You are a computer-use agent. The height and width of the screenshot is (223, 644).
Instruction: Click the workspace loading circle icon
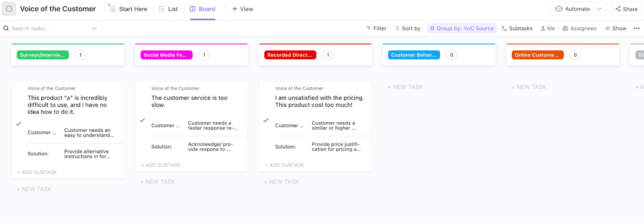point(9,9)
